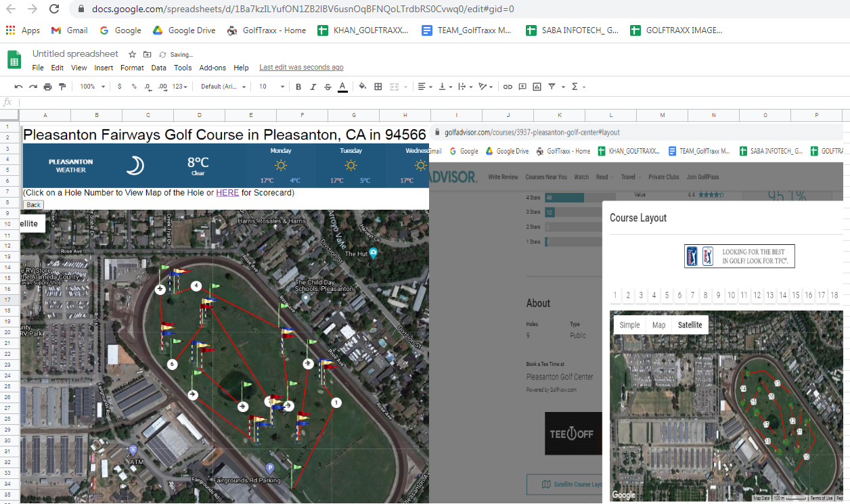Select the Map tab in Course Layout
The image size is (850, 504).
point(658,325)
